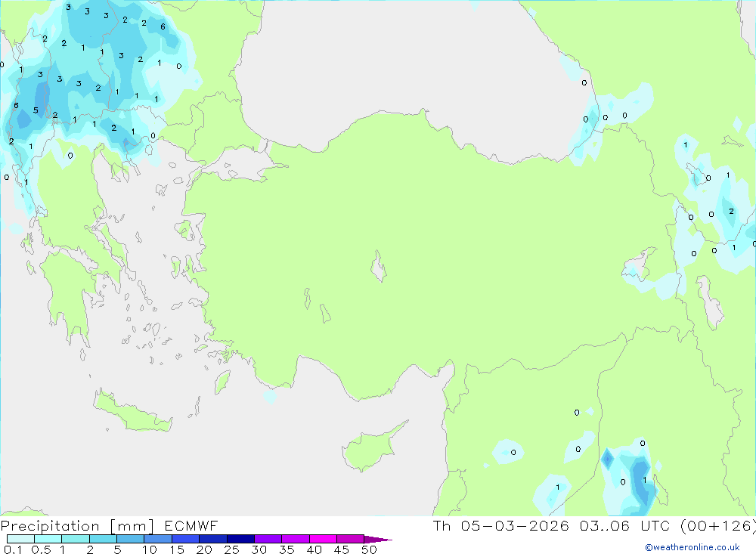Select the 2–5 mm legend color swatch
This screenshot has width=756, height=554.
[x=103, y=539]
